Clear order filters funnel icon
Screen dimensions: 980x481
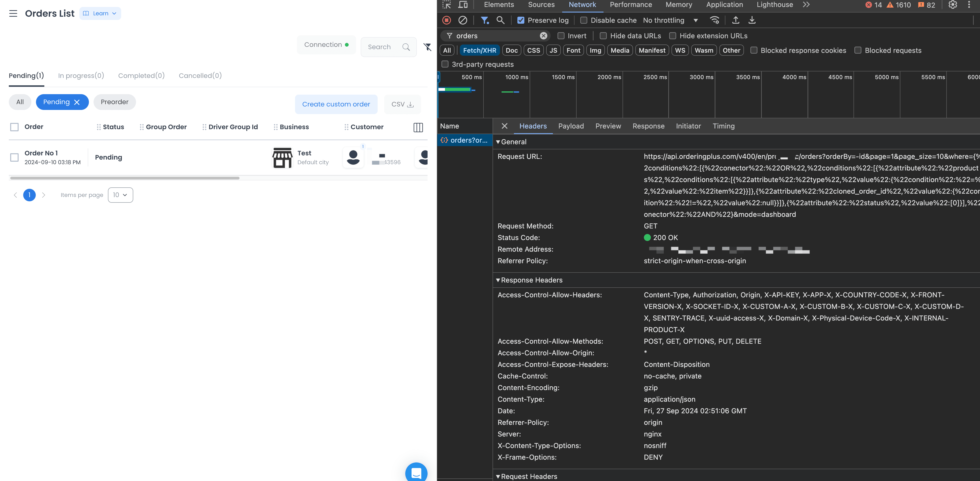point(427,47)
